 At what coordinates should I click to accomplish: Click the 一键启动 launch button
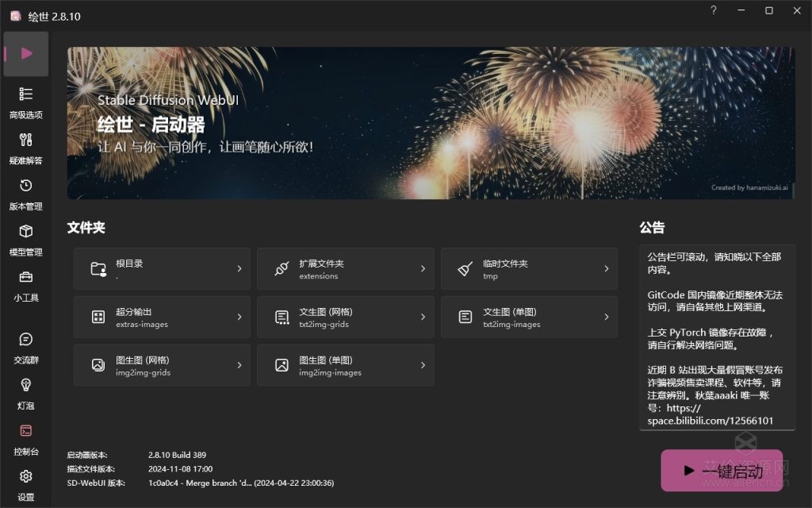(722, 470)
